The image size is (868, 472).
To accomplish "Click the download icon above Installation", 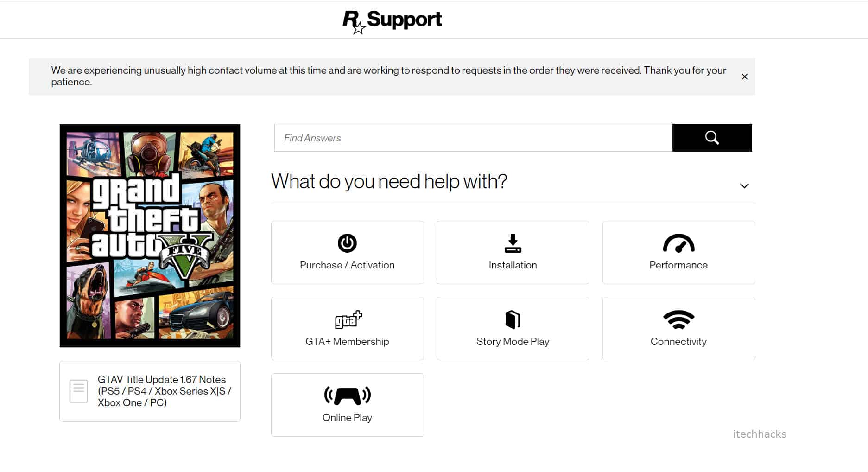I will tap(513, 243).
